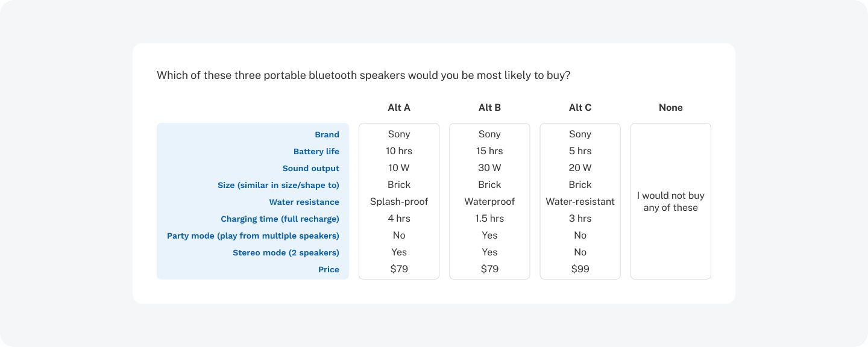
Task: Click the Waterproof value in Alt B
Action: pos(489,201)
